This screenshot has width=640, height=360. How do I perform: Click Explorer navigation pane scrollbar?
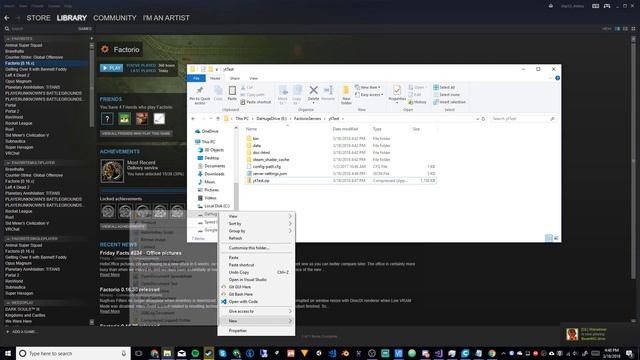click(236, 196)
